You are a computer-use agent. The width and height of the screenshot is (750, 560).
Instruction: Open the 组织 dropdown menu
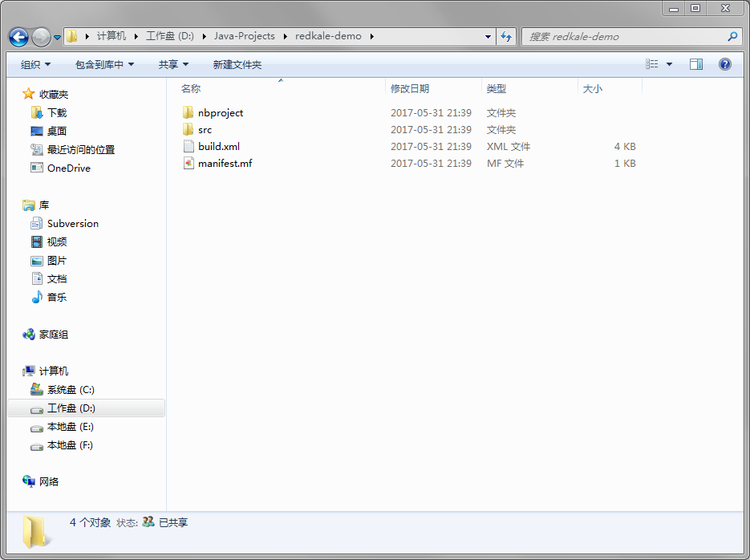35,64
